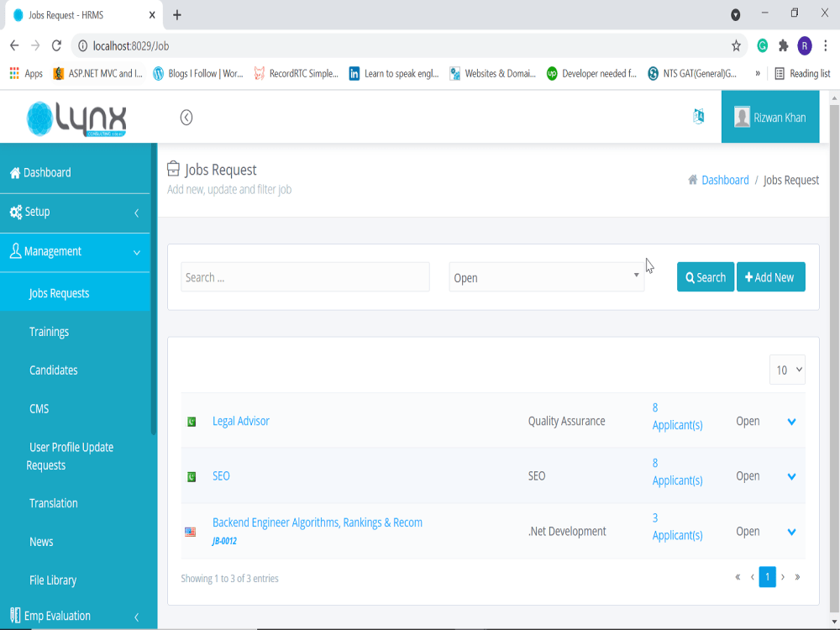Reload the page with the refresh icon
This screenshot has height=630, width=840.
pos(56,45)
